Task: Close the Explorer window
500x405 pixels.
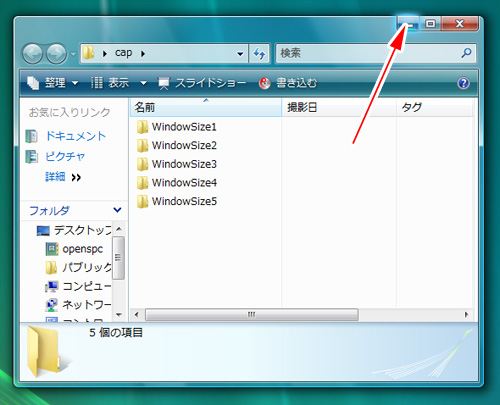Action: coord(460,24)
